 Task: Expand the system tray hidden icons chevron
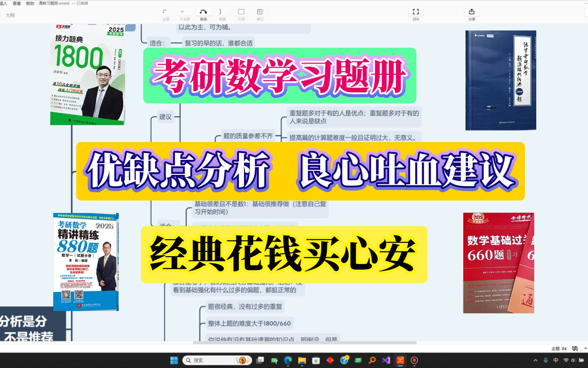coord(535,361)
